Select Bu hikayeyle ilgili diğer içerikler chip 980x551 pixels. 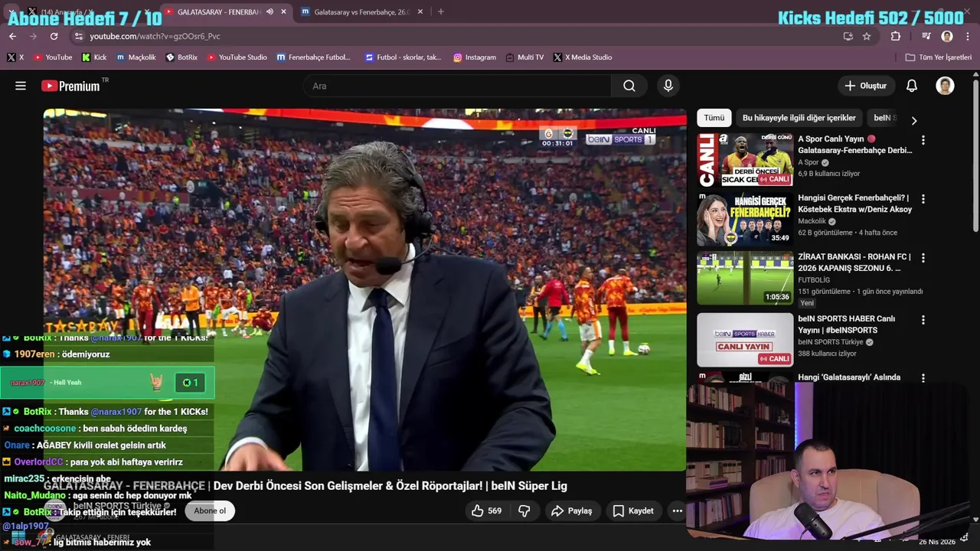pos(799,118)
